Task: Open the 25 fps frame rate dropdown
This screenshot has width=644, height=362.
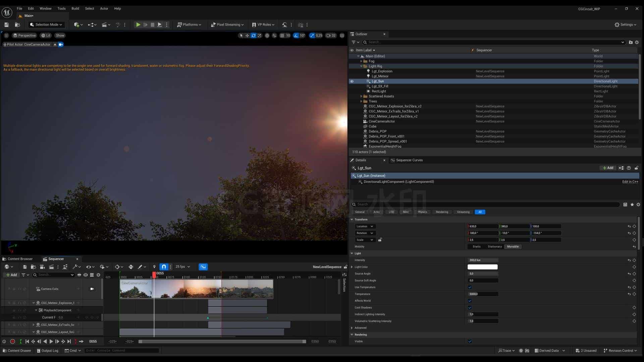Action: (183, 267)
